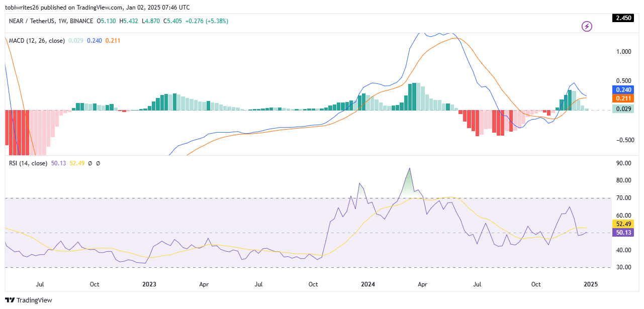Screen dimensions: 644x309
Task: Click the blue 0.240 value in MACD legend
Action: click(x=94, y=41)
